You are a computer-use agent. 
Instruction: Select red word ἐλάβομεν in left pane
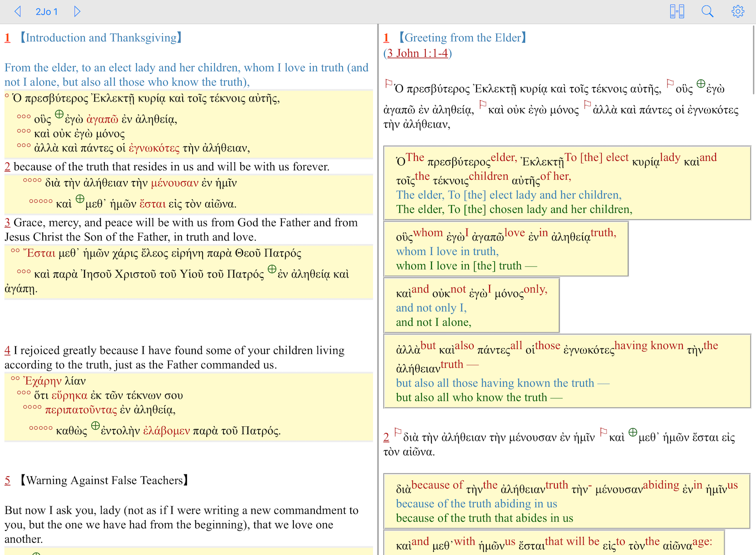[166, 431]
